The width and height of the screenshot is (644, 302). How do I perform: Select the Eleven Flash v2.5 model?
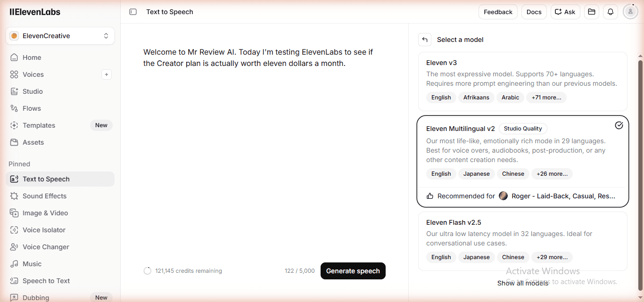(523, 241)
